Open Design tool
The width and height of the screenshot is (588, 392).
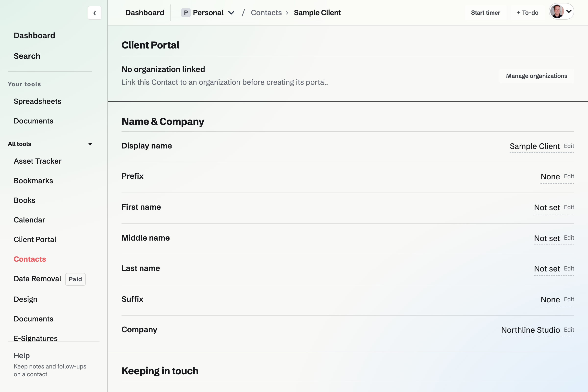click(x=25, y=299)
